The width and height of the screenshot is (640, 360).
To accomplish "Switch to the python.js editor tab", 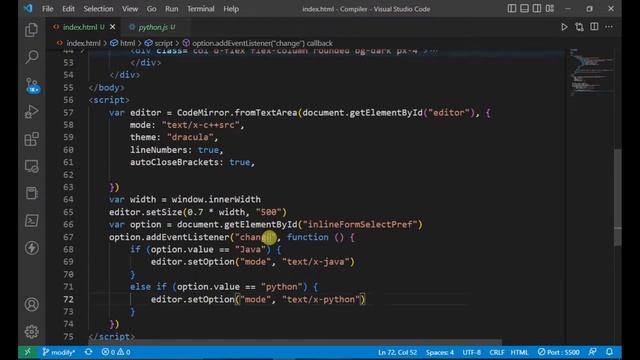I will pos(156,27).
